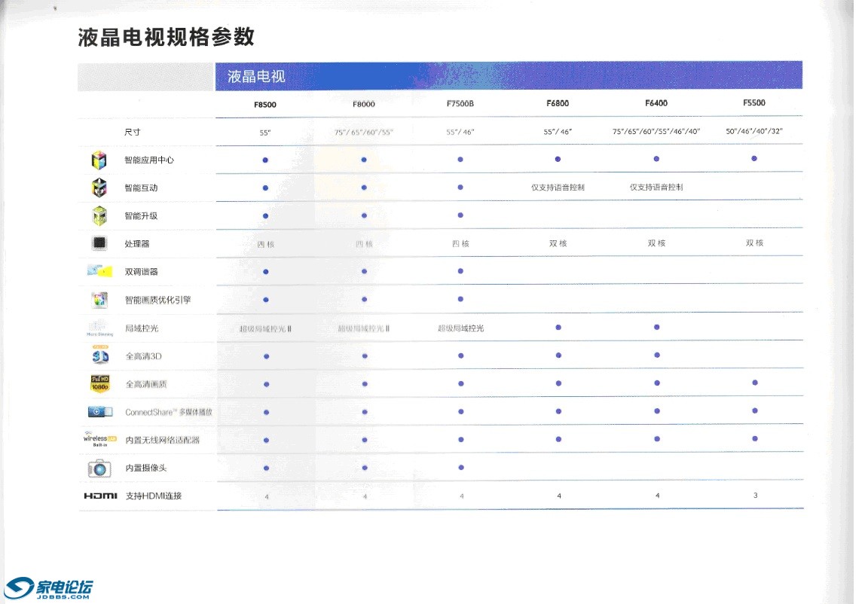Click the F5500 dot in 全高清画质 row

point(754,383)
